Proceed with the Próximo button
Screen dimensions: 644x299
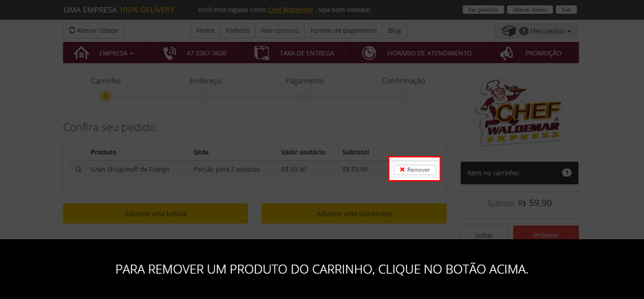tap(546, 233)
